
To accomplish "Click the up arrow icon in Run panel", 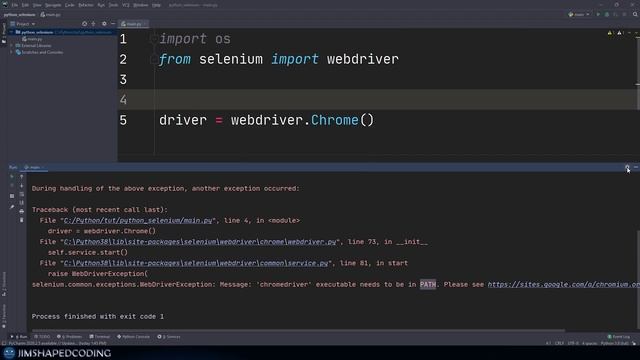I will (22, 177).
